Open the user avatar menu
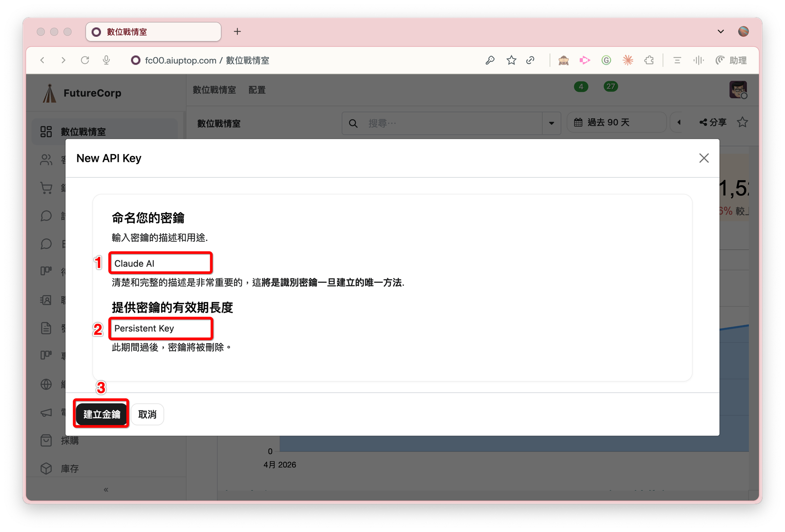 click(738, 90)
